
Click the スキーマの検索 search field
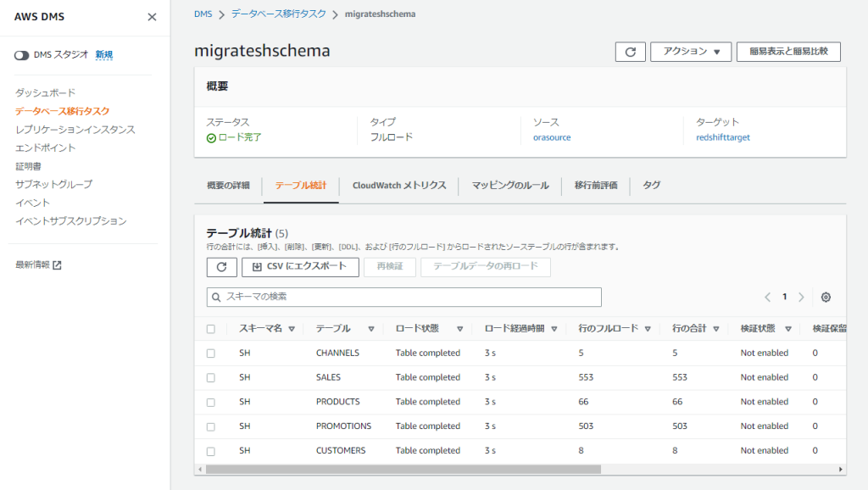[404, 297]
